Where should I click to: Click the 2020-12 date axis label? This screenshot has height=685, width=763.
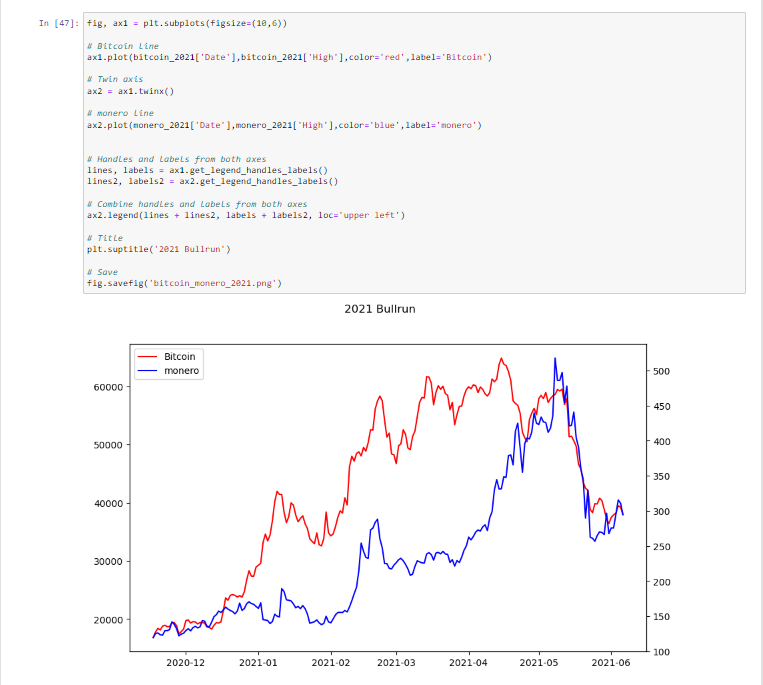pos(185,663)
